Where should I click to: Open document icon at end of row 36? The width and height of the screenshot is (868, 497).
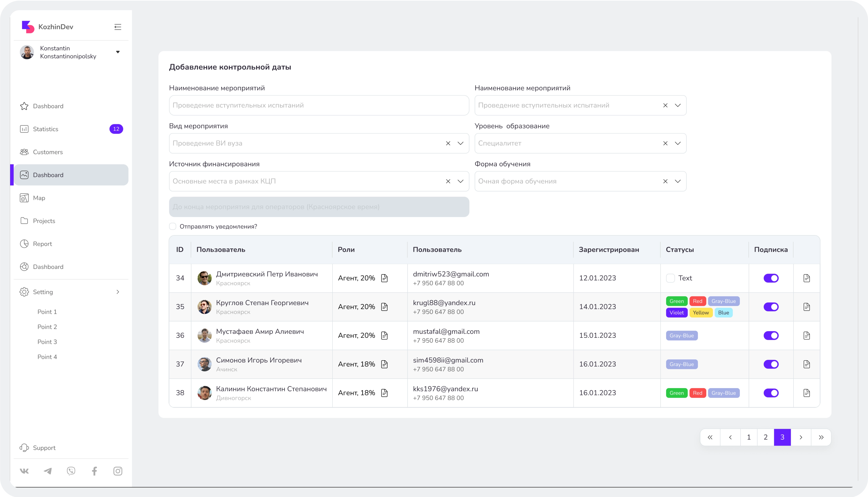pos(806,336)
